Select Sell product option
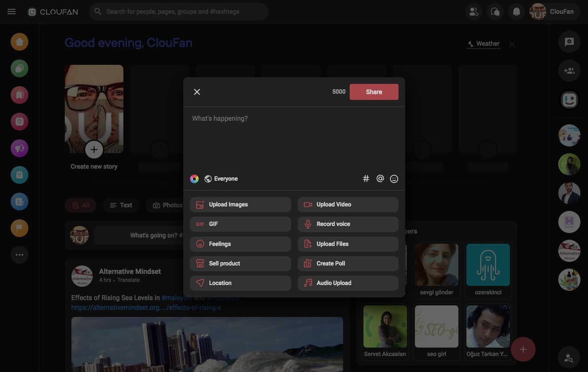 241,263
